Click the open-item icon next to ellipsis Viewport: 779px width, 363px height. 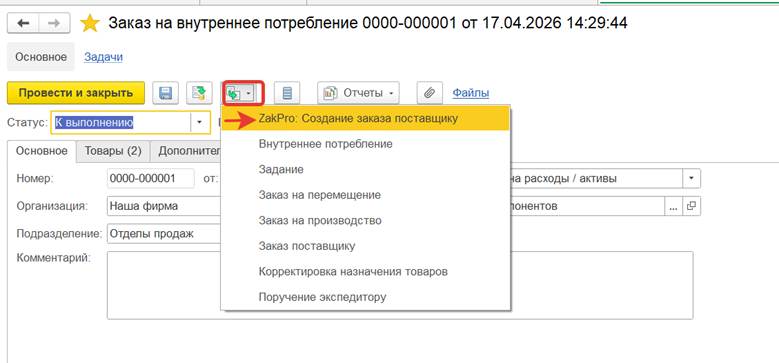pyautogui.click(x=691, y=206)
